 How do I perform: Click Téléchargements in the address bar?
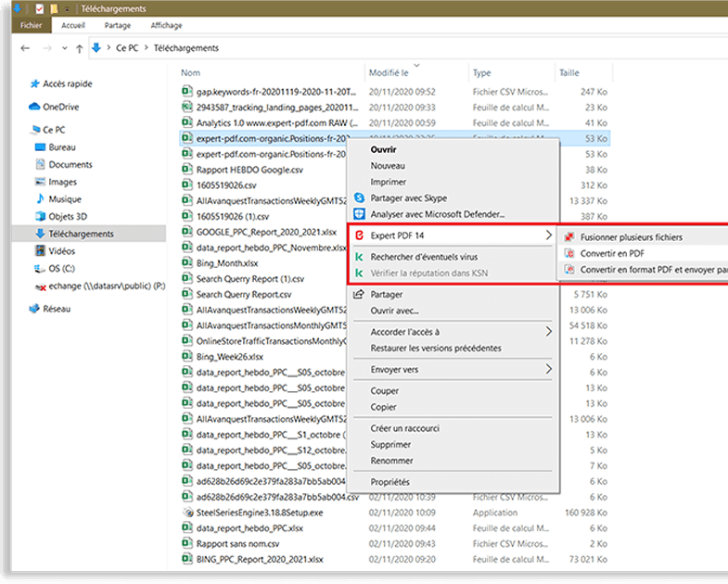click(x=186, y=48)
